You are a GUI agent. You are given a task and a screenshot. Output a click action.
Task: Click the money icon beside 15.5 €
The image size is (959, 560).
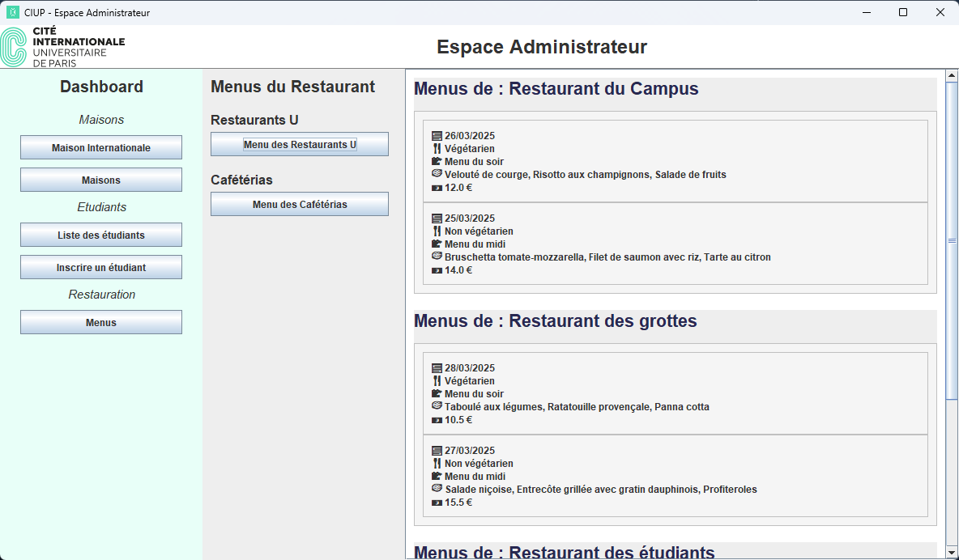click(x=437, y=503)
